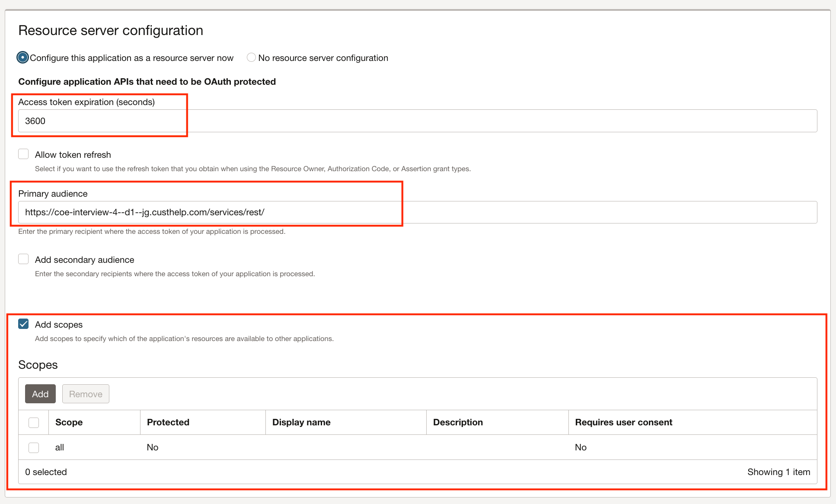Enable the Allow token refresh checkbox
Viewport: 836px width, 504px height.
(23, 153)
